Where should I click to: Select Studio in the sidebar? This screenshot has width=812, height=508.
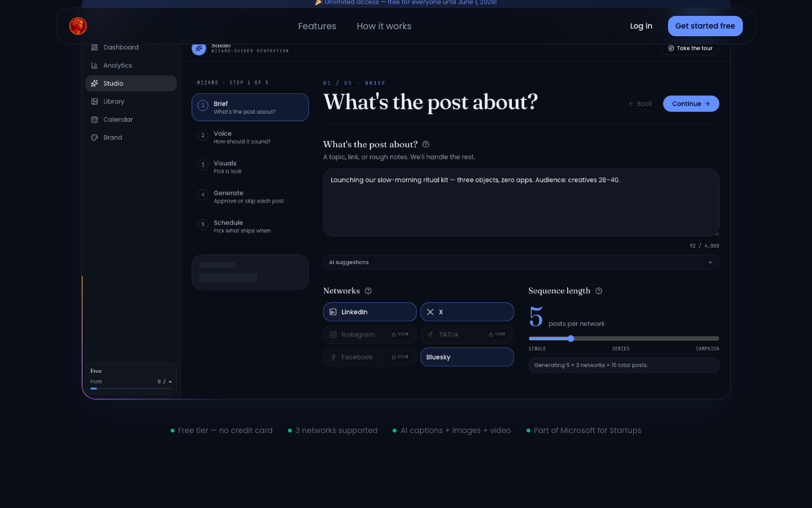pyautogui.click(x=131, y=83)
